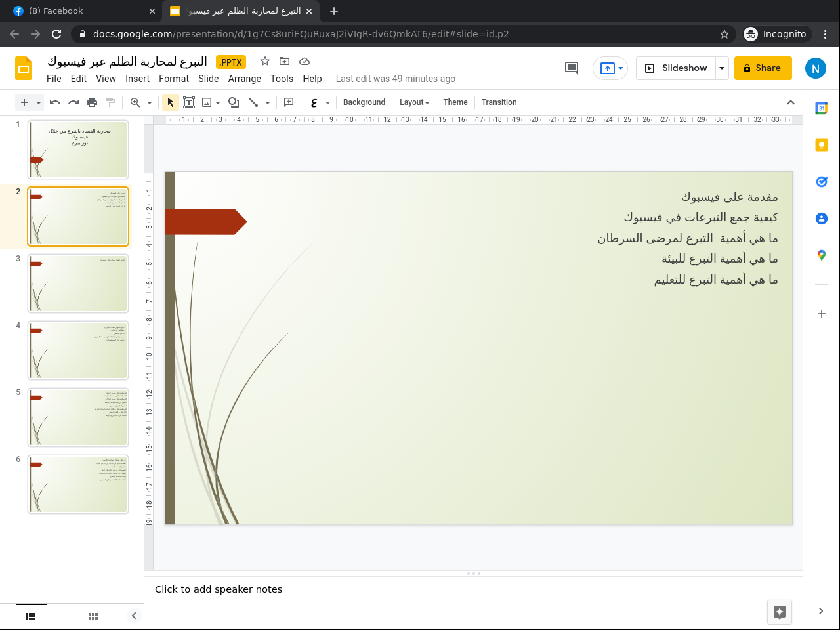The image size is (840, 630).
Task: Switch to the Facebook browser tab
Action: pos(84,11)
